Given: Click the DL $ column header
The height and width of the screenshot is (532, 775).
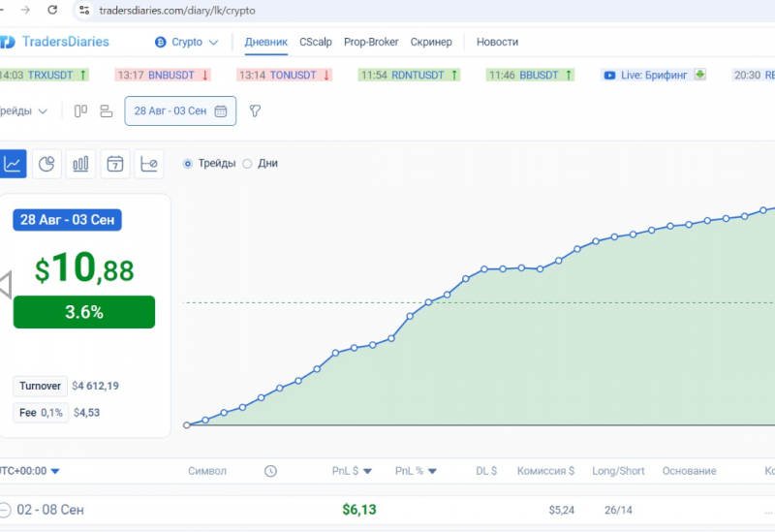Looking at the screenshot, I should pyautogui.click(x=486, y=471).
